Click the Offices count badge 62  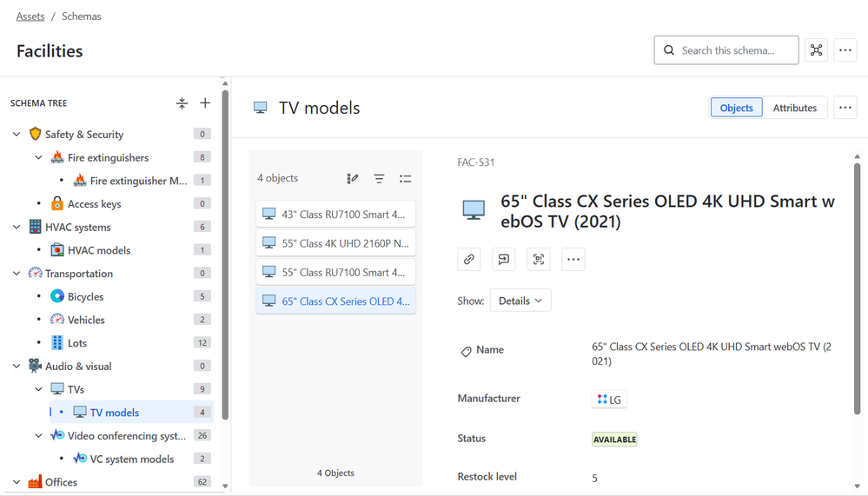(x=202, y=481)
